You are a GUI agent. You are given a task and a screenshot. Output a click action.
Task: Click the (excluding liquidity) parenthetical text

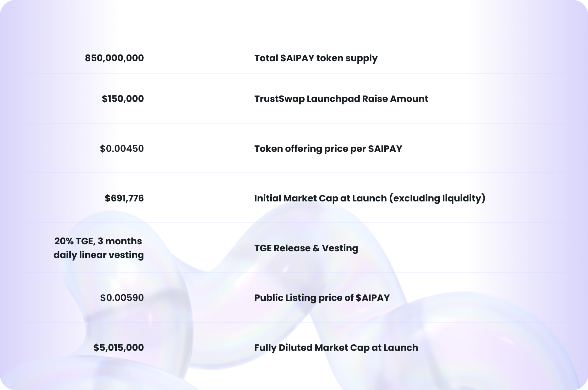(437, 198)
